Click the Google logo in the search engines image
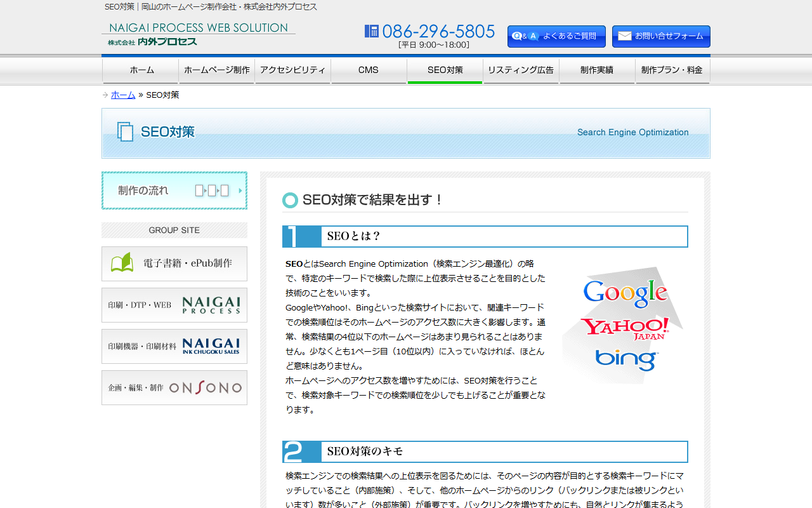The height and width of the screenshot is (508, 812). pyautogui.click(x=625, y=293)
